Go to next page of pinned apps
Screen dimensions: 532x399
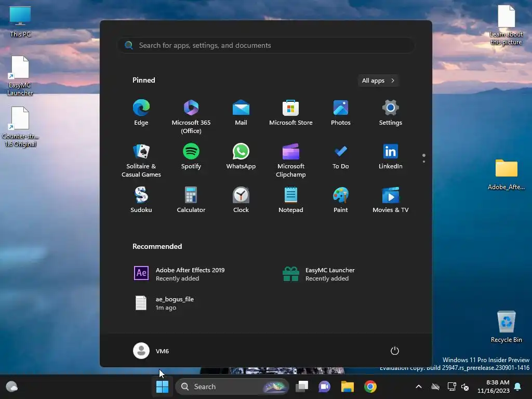point(424,162)
